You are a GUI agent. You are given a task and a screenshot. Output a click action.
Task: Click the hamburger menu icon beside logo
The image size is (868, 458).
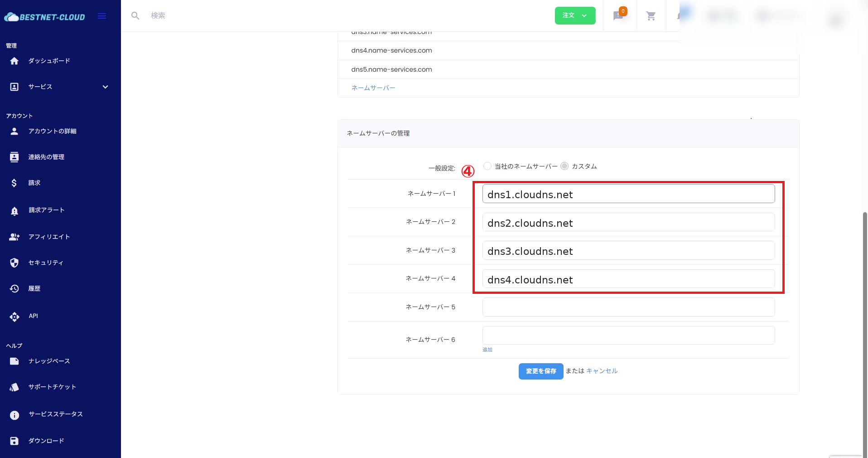point(102,16)
